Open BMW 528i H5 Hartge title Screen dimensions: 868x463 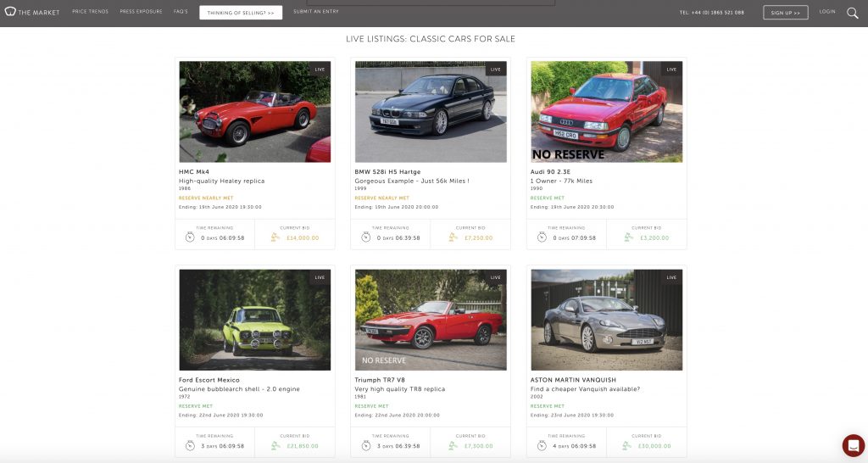coord(387,171)
